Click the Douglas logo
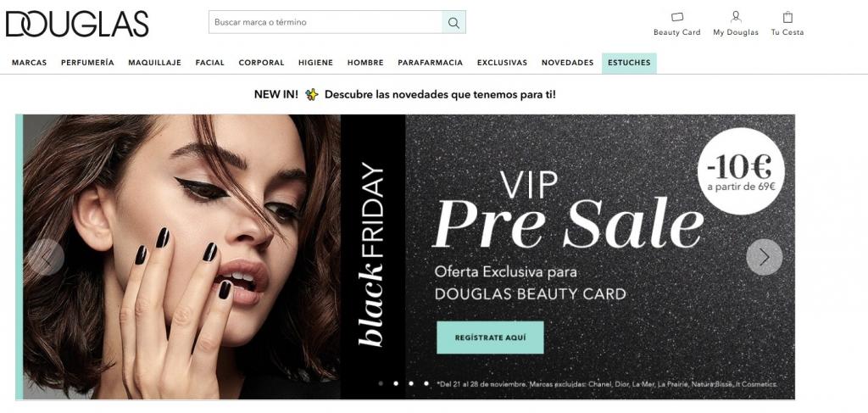The image size is (868, 413). pos(77,24)
